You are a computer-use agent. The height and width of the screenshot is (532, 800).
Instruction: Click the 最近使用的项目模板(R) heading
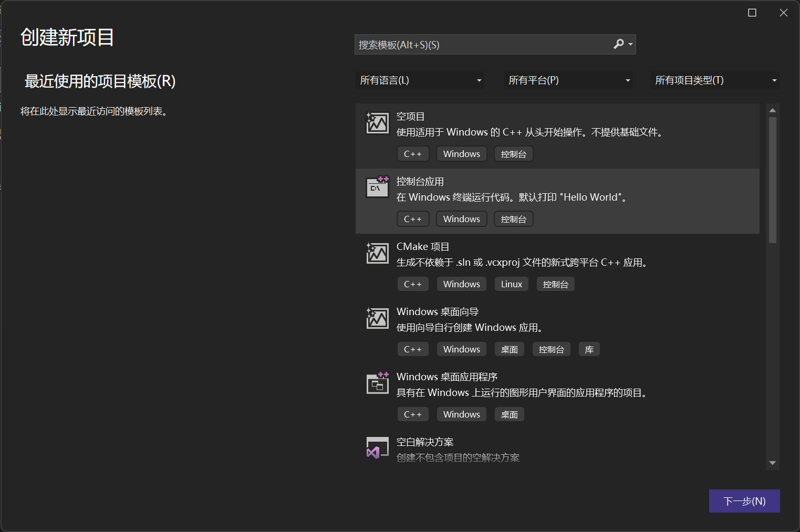100,81
